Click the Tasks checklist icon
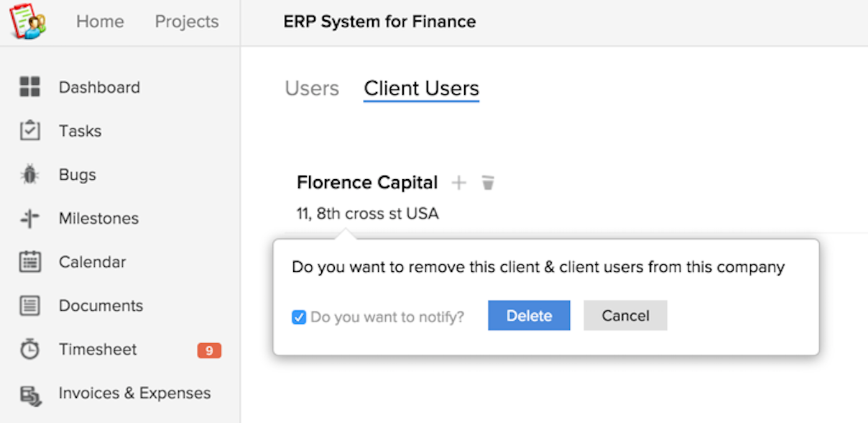Screen dimensions: 868x423 point(30,131)
